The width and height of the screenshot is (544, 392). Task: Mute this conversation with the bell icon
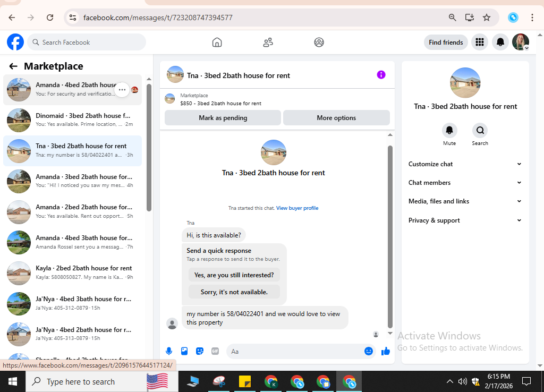(x=449, y=130)
